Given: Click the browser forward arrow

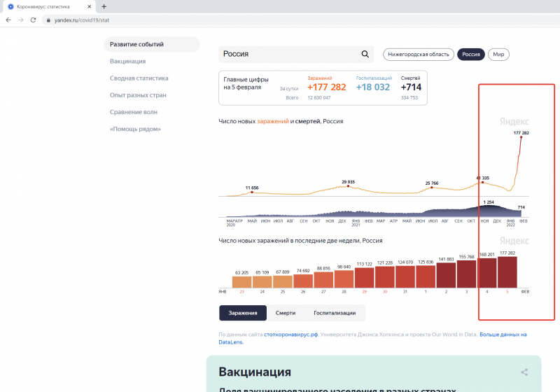Looking at the screenshot, I should point(21,20).
